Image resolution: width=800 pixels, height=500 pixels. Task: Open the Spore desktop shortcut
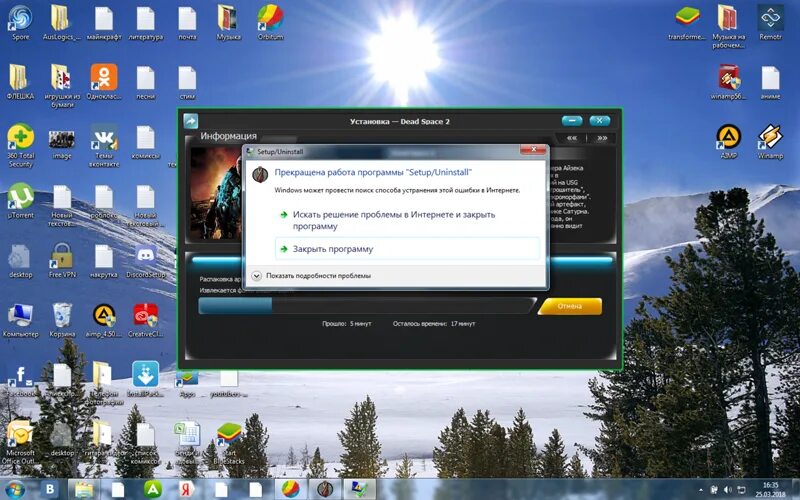pos(20,21)
